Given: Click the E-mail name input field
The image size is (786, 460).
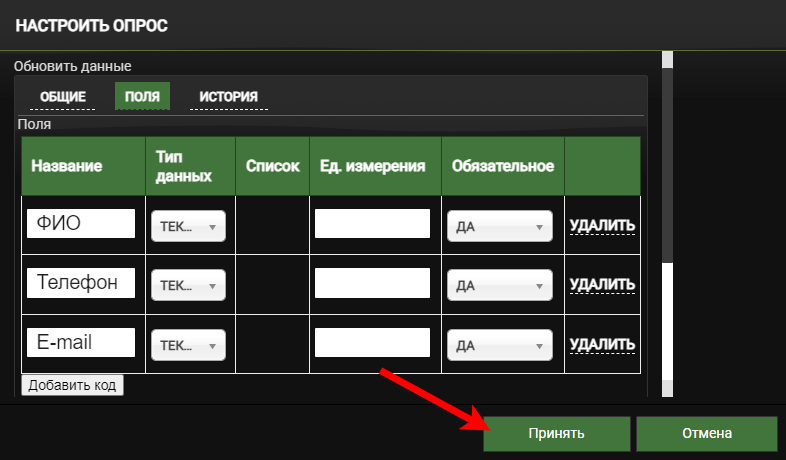Looking at the screenshot, I should click(81, 343).
